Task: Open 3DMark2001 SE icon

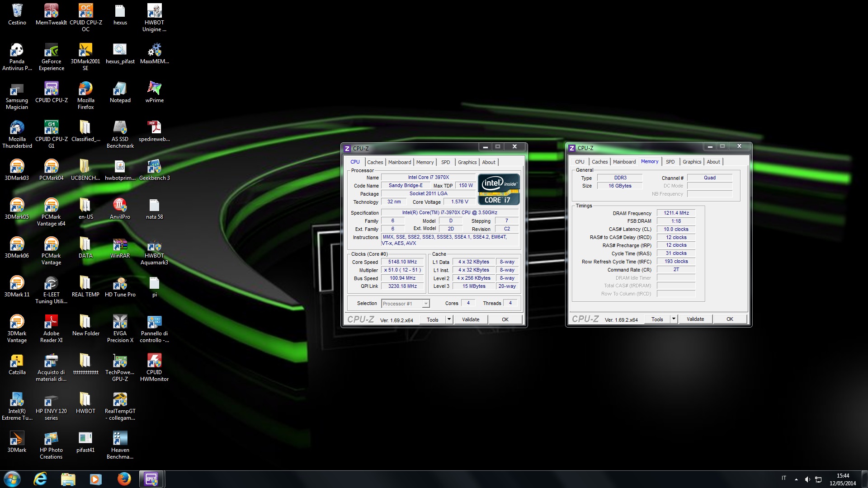Action: pos(85,56)
